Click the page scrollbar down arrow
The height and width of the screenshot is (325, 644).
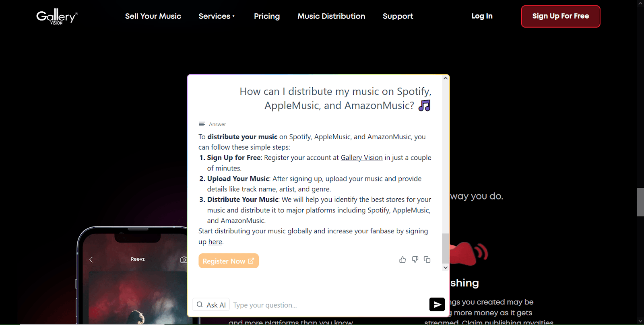640,321
